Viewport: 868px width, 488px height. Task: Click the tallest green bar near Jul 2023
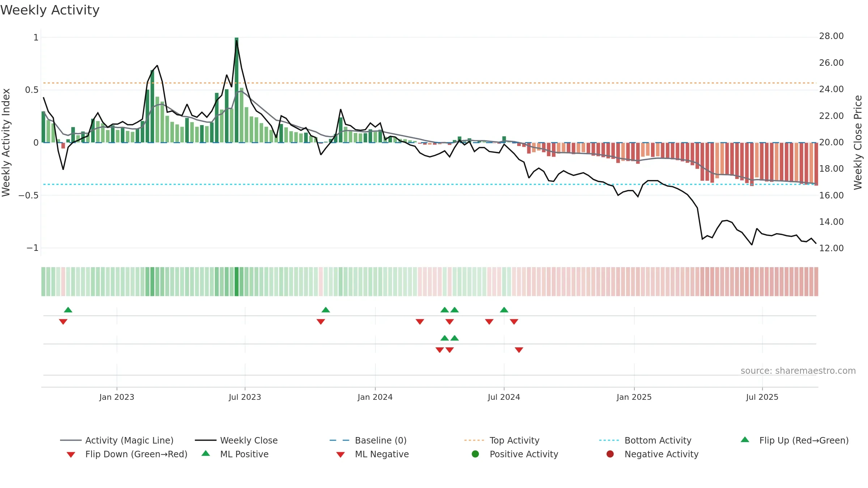coord(237,90)
